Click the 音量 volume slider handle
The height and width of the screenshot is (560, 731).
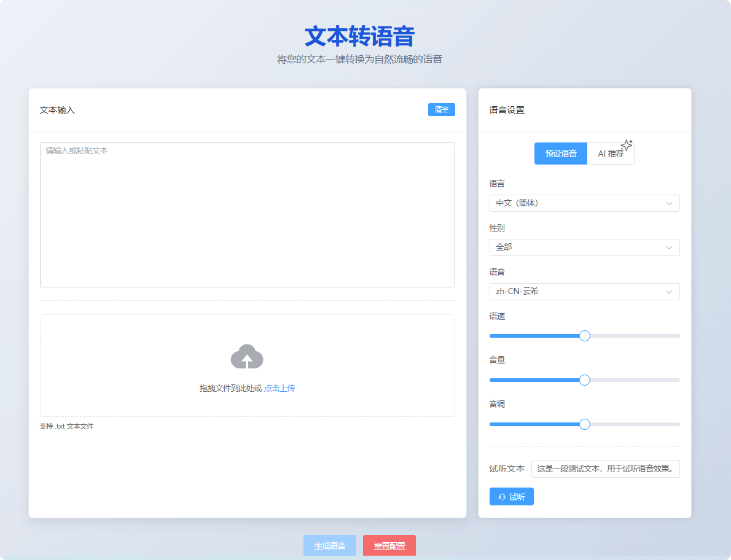coord(584,379)
